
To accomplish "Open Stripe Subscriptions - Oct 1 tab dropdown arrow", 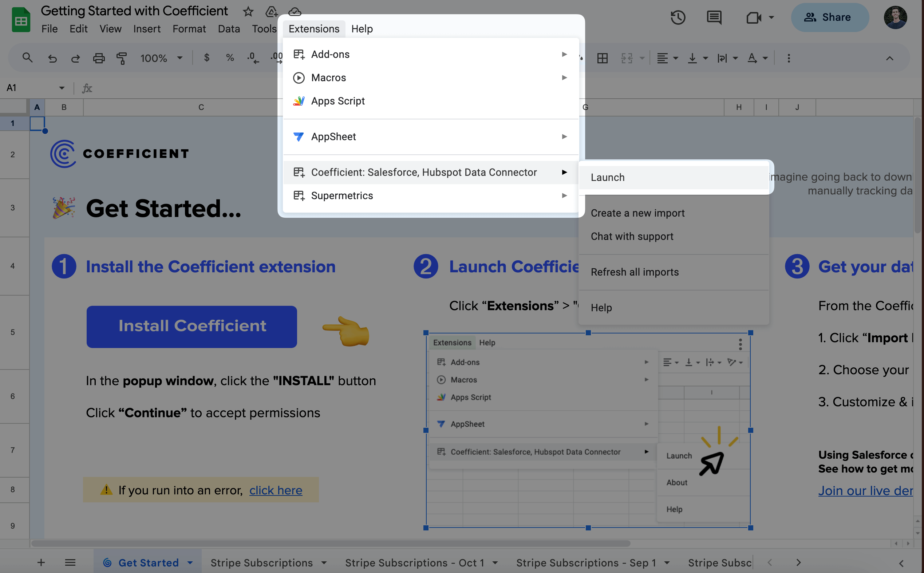I will [x=495, y=563].
